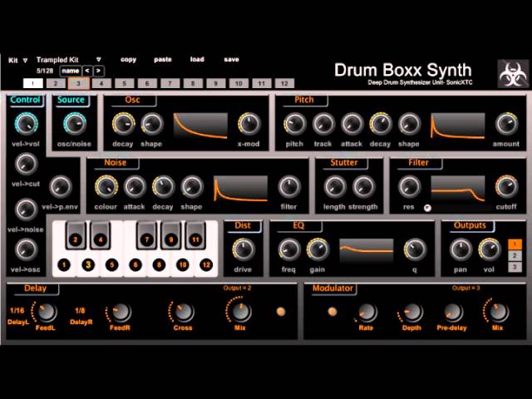The width and height of the screenshot is (532, 399).
Task: Expand the Trampled Kit preset dropdown
Action: (x=98, y=60)
